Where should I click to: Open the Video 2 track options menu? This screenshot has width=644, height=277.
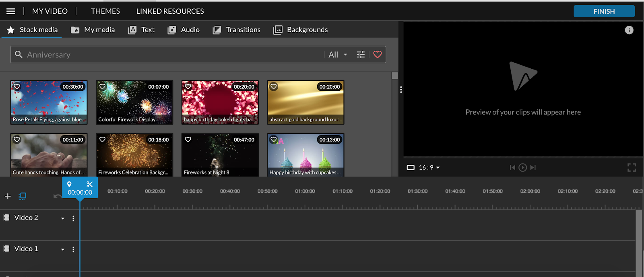click(73, 219)
